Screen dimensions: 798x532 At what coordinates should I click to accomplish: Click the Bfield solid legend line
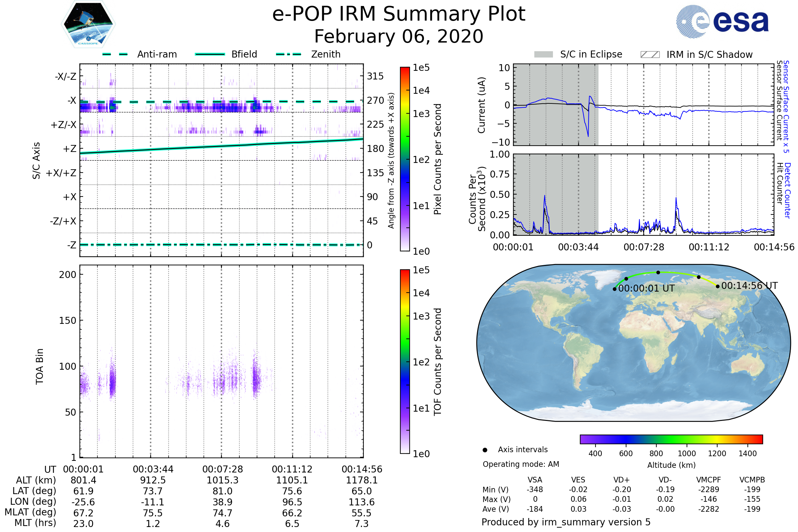click(210, 54)
